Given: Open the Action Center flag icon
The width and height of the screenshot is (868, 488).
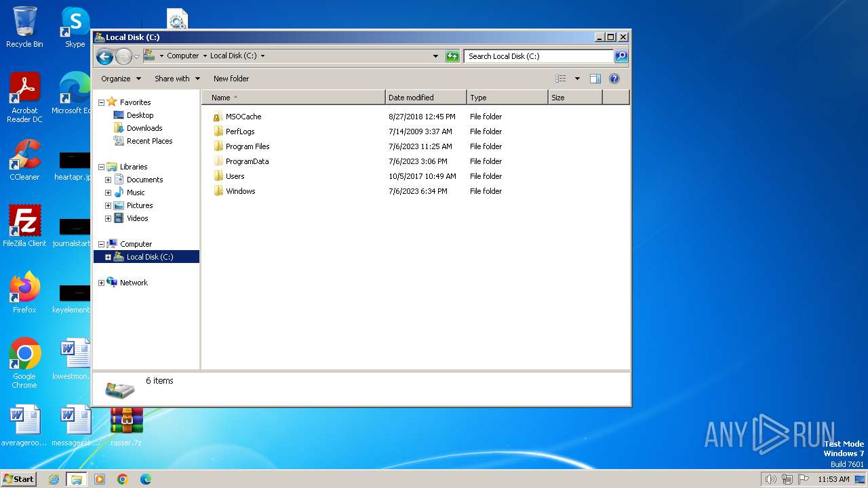Looking at the screenshot, I should pyautogui.click(x=804, y=479).
